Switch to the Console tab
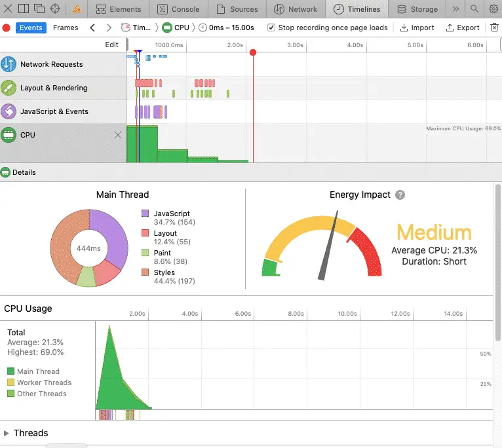 (179, 9)
